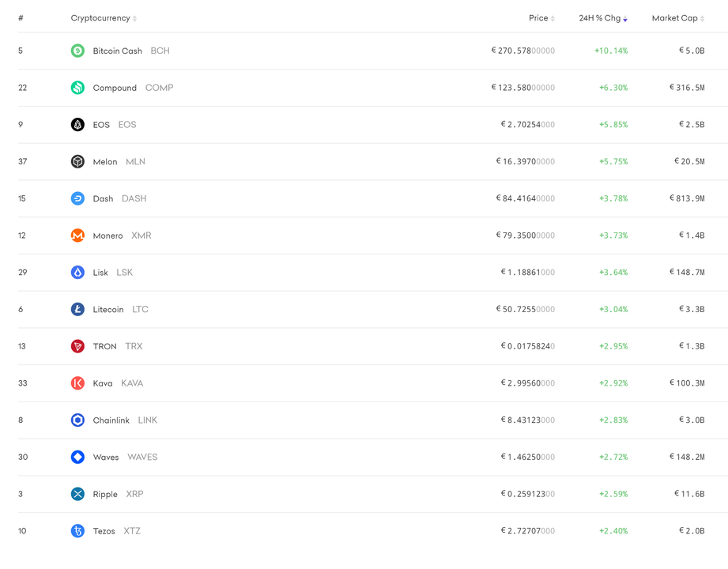Sort by Cryptocurrency column arrows
Viewport: 728px width, 569px height.
click(134, 18)
